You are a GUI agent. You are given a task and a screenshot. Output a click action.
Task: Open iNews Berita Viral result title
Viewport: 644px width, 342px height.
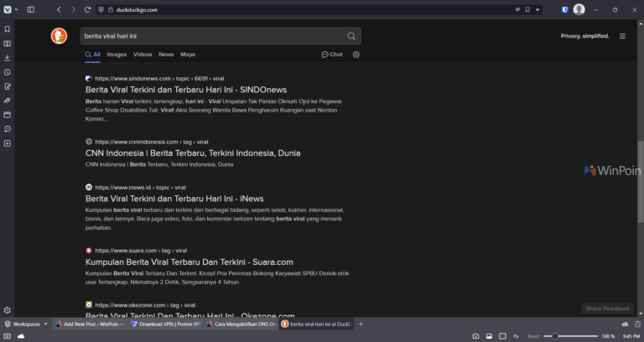[174, 199]
